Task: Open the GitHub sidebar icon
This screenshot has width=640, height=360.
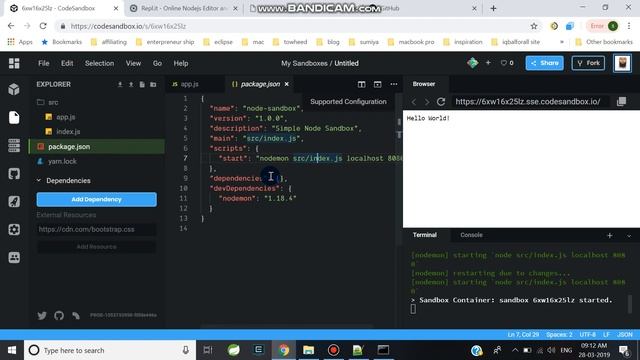Action: [x=14, y=174]
